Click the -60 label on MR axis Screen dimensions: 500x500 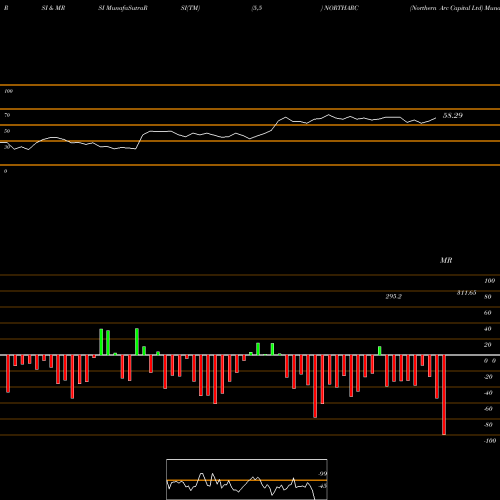pyautogui.click(x=488, y=409)
